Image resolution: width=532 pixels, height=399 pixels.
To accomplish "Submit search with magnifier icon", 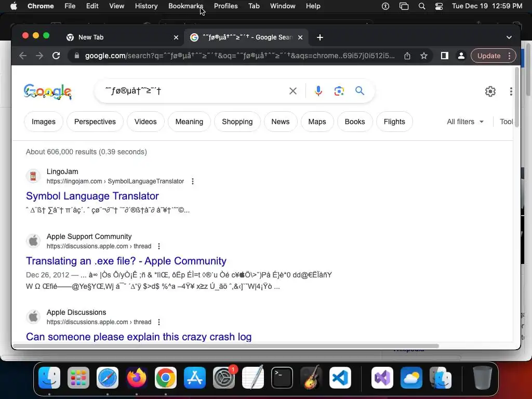I will pos(360,90).
